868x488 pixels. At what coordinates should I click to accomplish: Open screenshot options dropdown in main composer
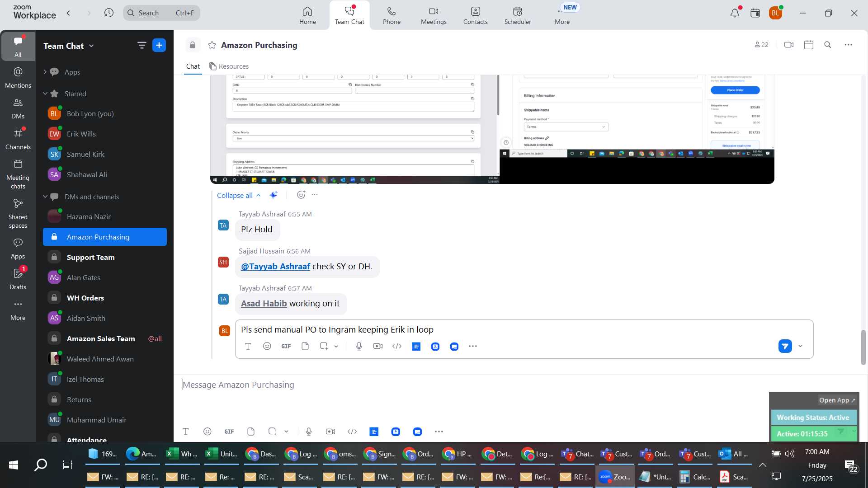(x=286, y=432)
